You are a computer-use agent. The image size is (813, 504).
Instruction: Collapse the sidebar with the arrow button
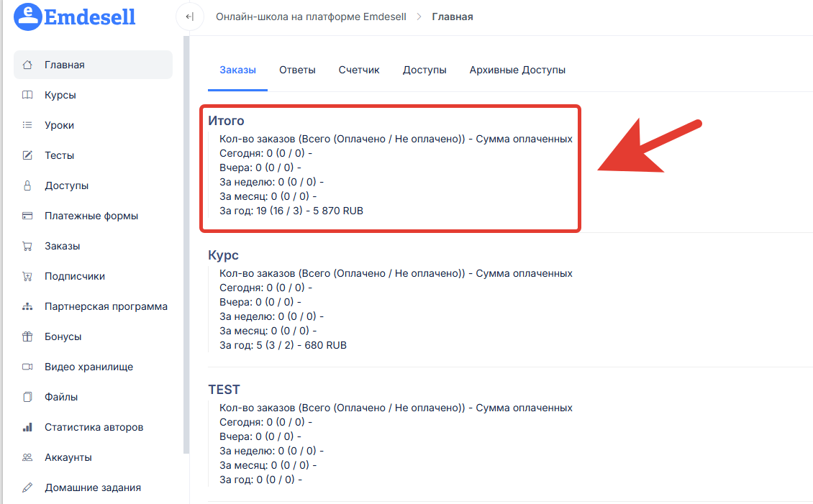[x=189, y=17]
